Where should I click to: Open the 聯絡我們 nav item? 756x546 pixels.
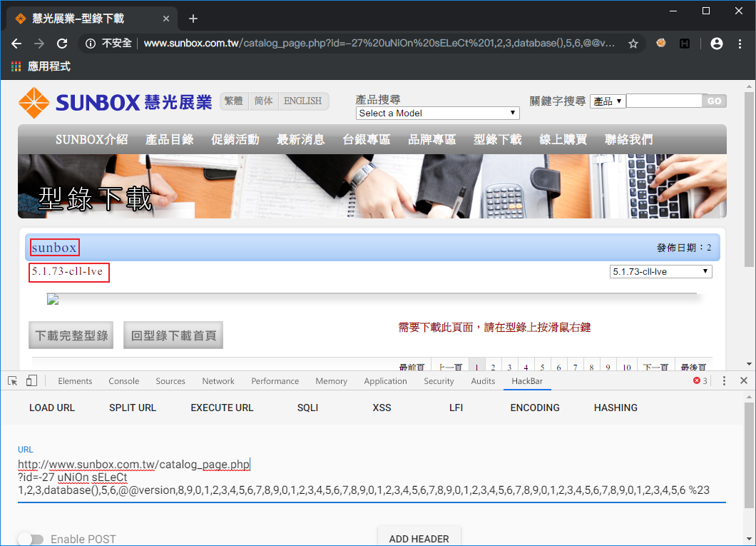629,139
